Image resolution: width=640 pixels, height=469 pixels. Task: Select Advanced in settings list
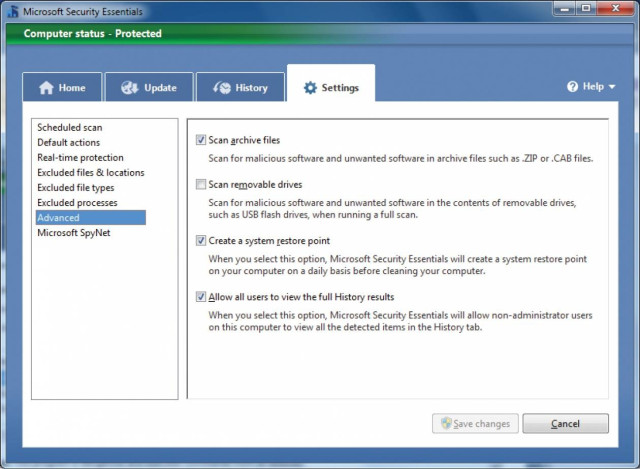point(91,218)
